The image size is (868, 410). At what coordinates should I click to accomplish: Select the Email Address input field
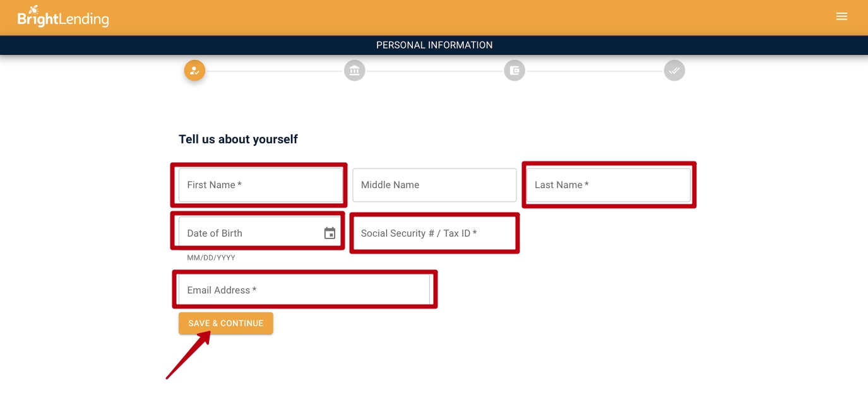pyautogui.click(x=305, y=290)
